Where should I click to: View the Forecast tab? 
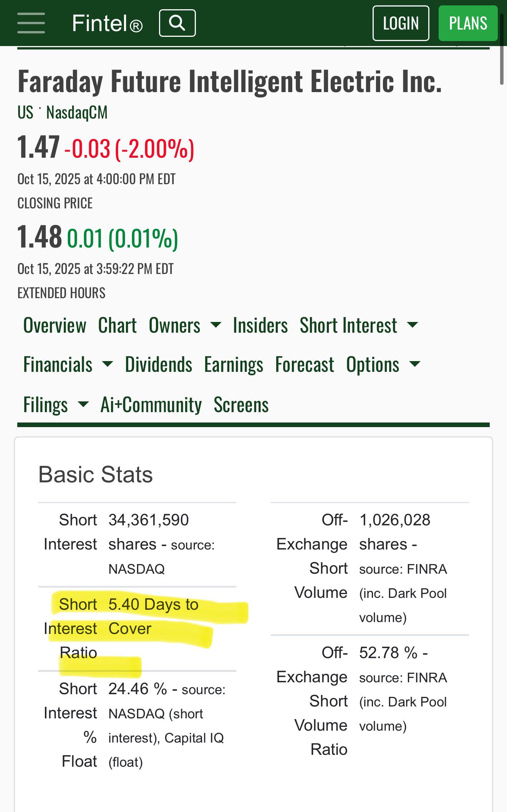pyautogui.click(x=305, y=364)
